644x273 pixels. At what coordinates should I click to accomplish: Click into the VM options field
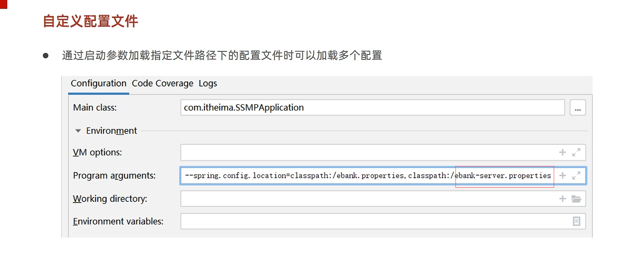point(366,152)
